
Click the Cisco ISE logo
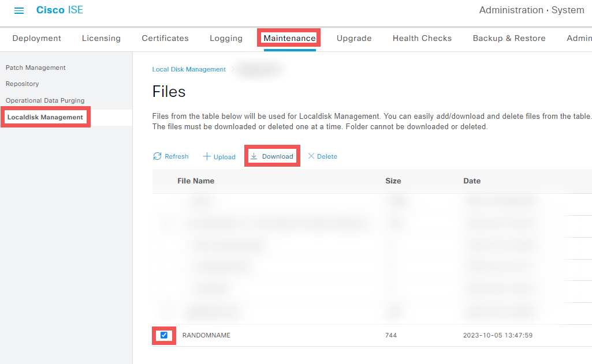59,10
